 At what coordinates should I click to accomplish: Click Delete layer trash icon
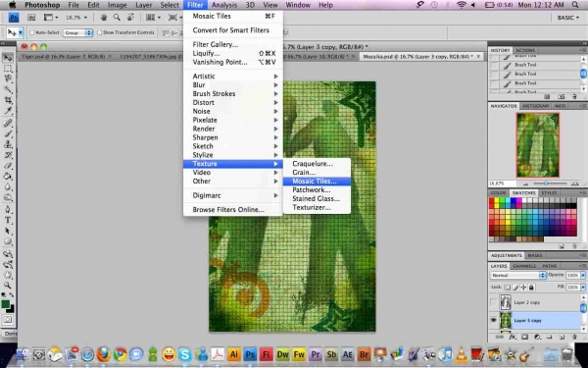pyautogui.click(x=574, y=337)
